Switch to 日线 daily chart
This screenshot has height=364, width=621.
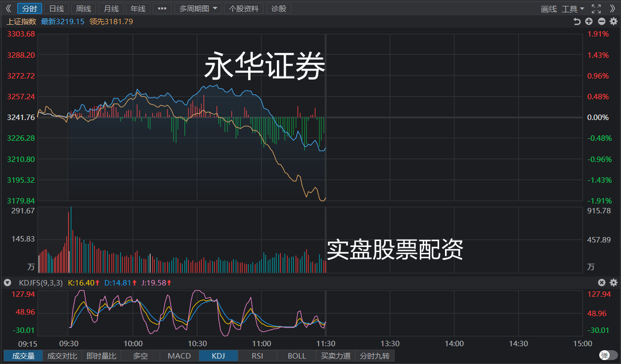click(x=57, y=8)
